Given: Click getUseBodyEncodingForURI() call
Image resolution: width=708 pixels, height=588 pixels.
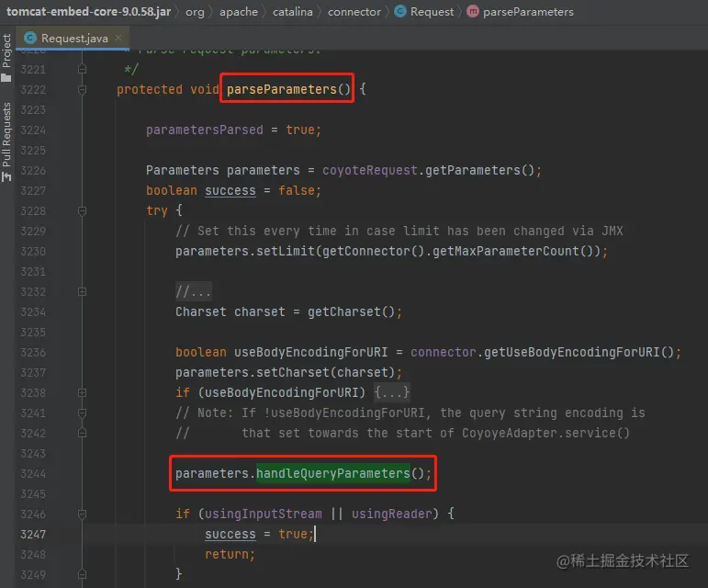Looking at the screenshot, I should (579, 352).
